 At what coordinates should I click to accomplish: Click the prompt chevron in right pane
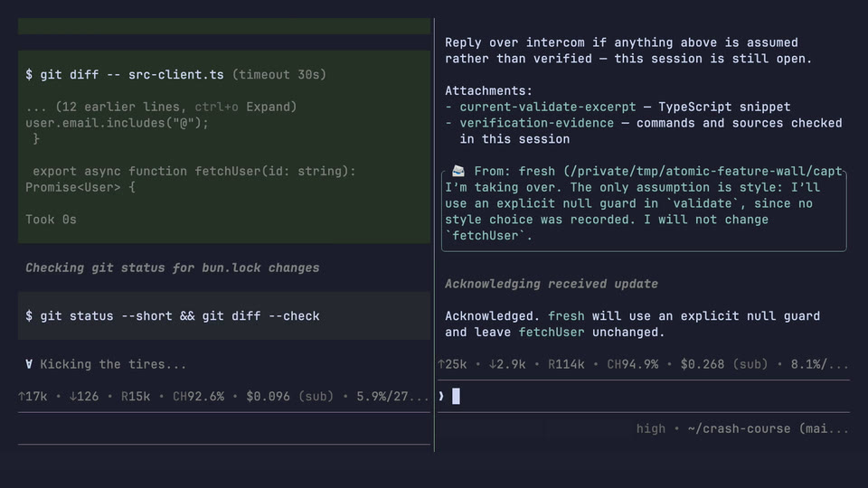(441, 396)
